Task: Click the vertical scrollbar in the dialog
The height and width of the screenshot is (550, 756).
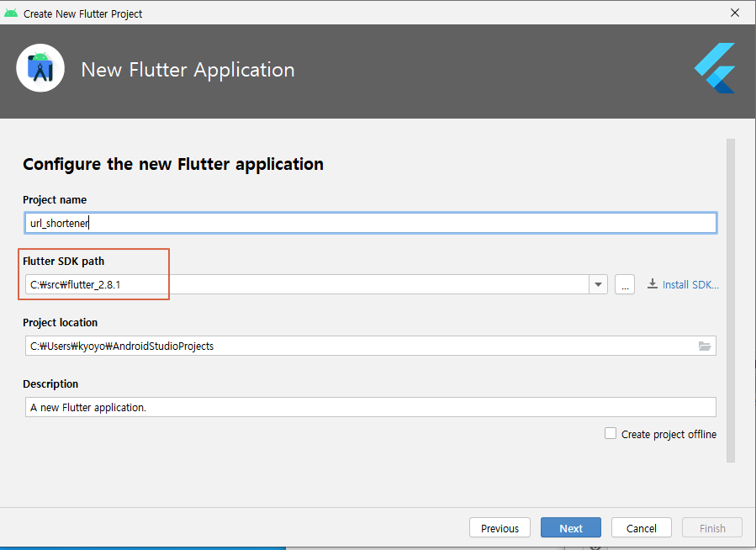Action: tap(731, 300)
